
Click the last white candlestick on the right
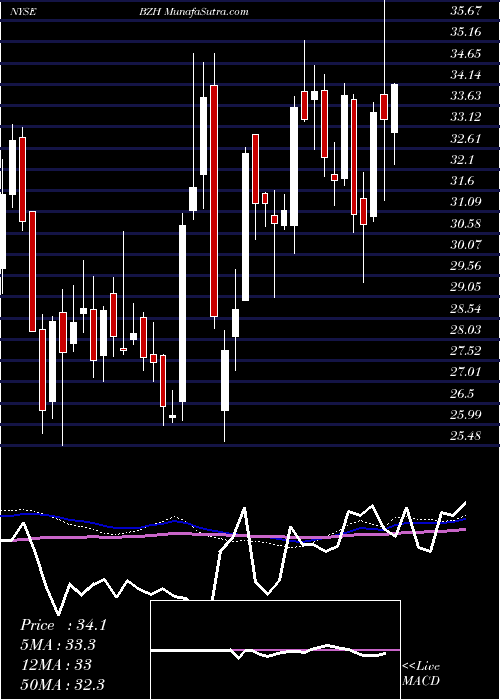click(394, 108)
